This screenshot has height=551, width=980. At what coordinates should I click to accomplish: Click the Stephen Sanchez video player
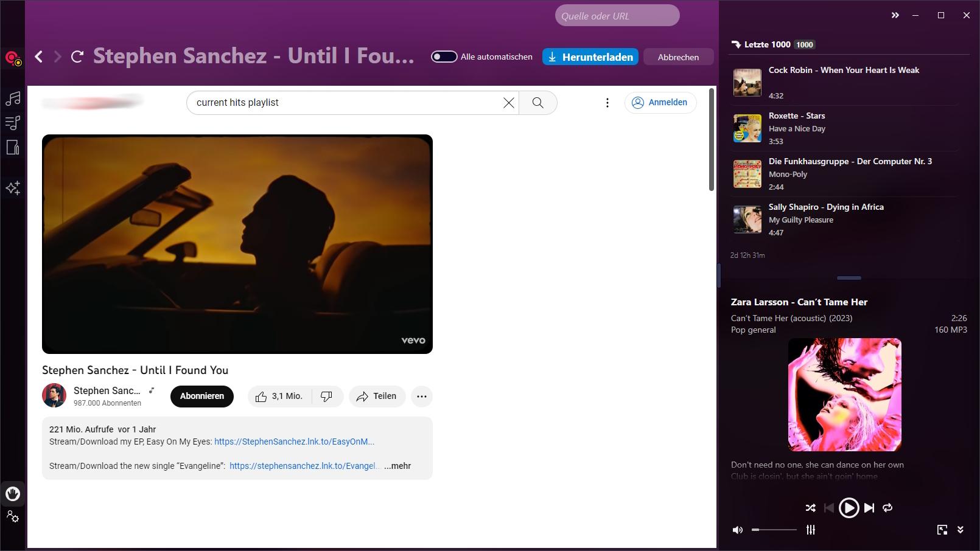pyautogui.click(x=237, y=244)
